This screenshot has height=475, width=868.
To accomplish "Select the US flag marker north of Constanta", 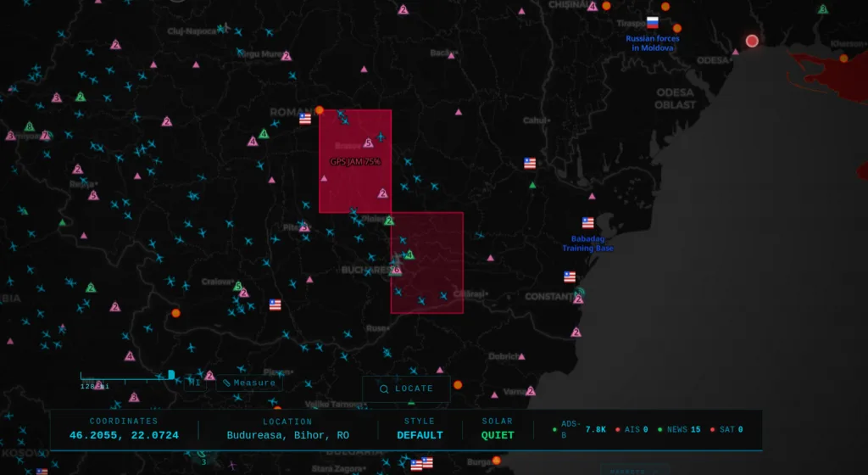I will click(570, 277).
